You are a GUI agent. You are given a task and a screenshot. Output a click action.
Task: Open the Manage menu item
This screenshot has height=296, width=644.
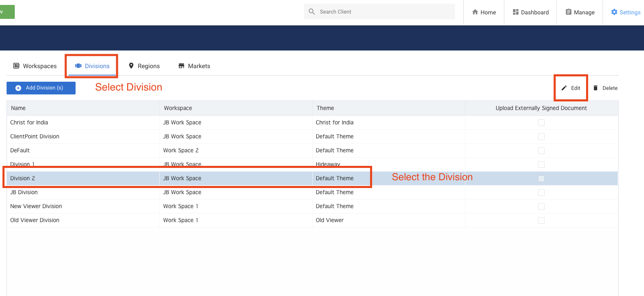(x=580, y=12)
